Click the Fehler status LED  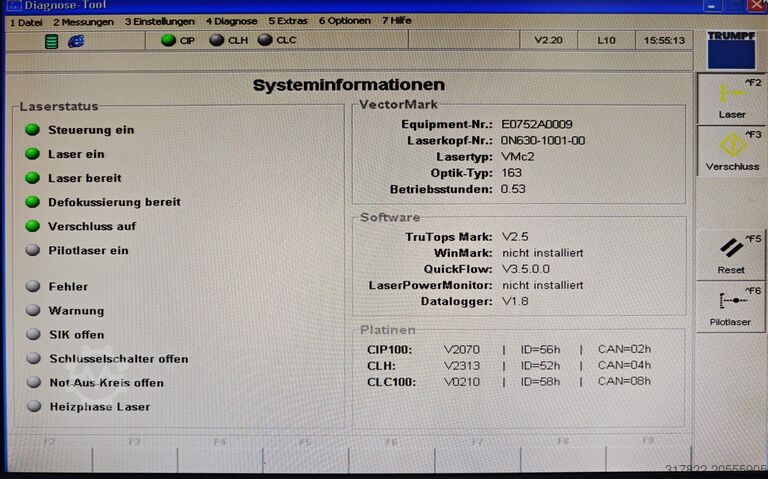point(33,286)
